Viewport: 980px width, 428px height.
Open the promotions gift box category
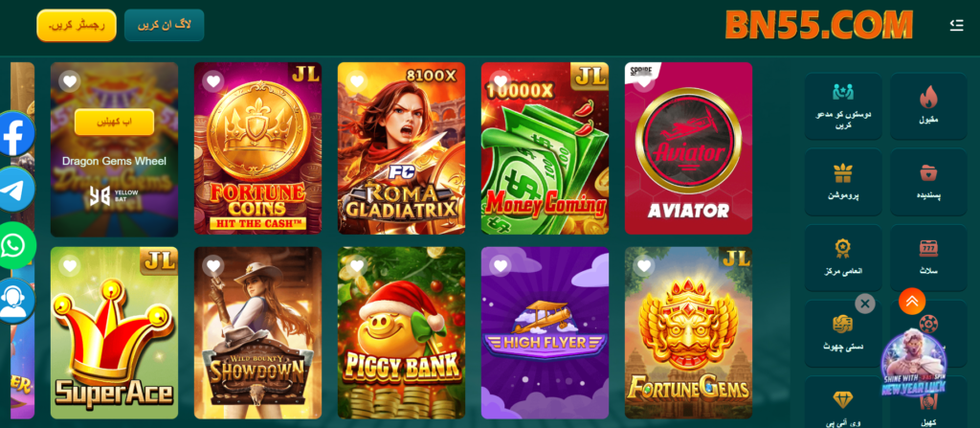pos(843,182)
